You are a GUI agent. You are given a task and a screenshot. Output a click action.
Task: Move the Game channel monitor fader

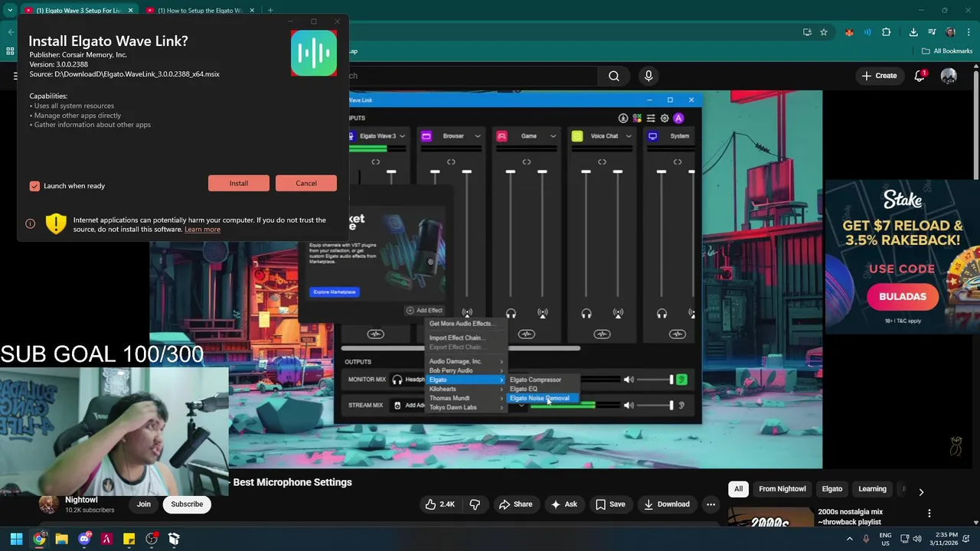tap(511, 171)
